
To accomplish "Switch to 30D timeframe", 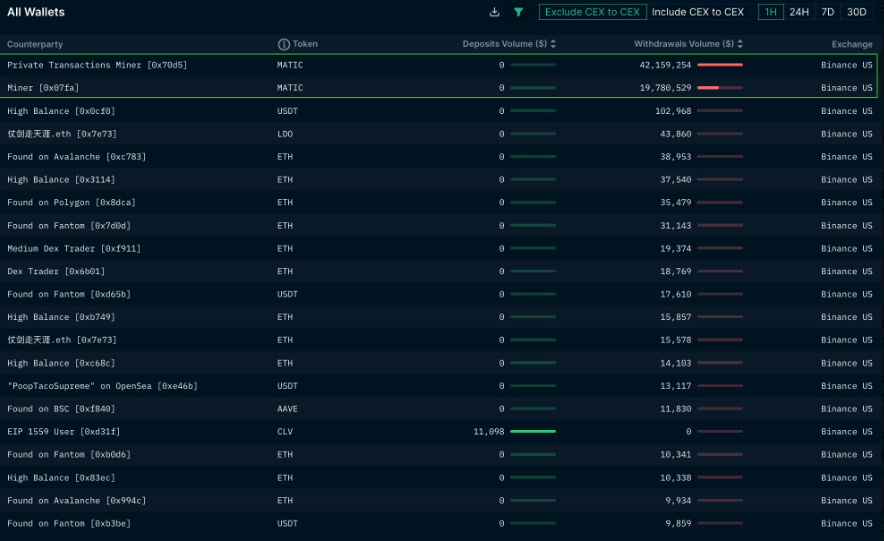I will click(x=856, y=12).
